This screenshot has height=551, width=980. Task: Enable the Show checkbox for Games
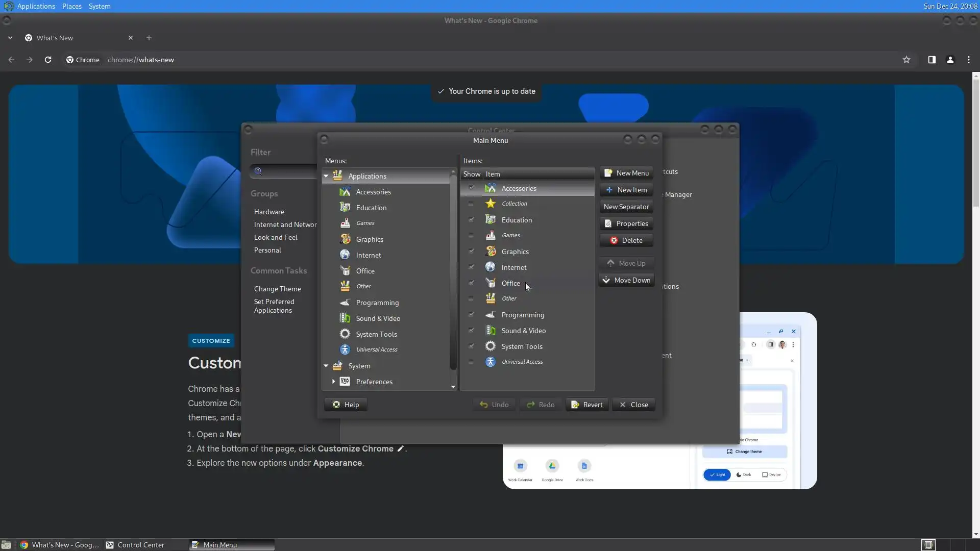click(471, 235)
